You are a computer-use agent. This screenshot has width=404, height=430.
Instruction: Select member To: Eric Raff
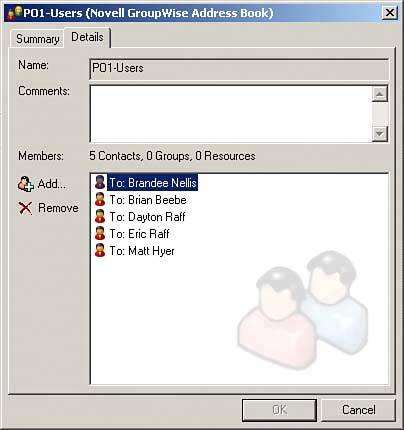140,234
